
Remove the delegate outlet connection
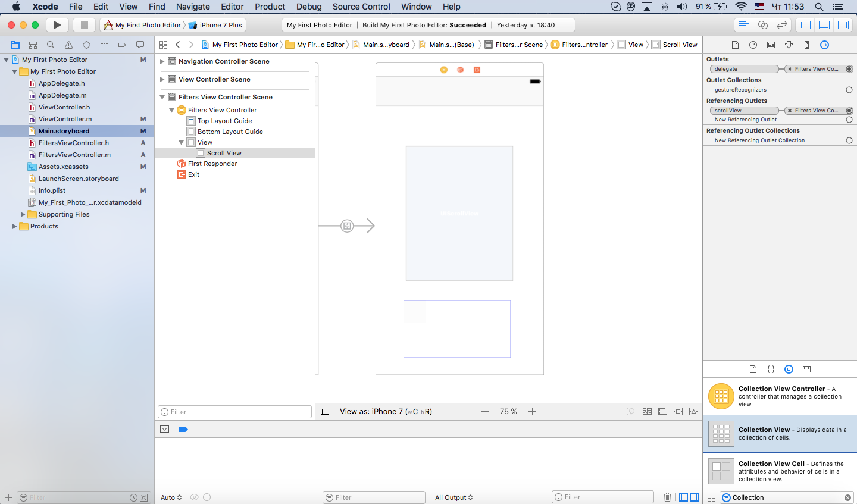point(789,69)
